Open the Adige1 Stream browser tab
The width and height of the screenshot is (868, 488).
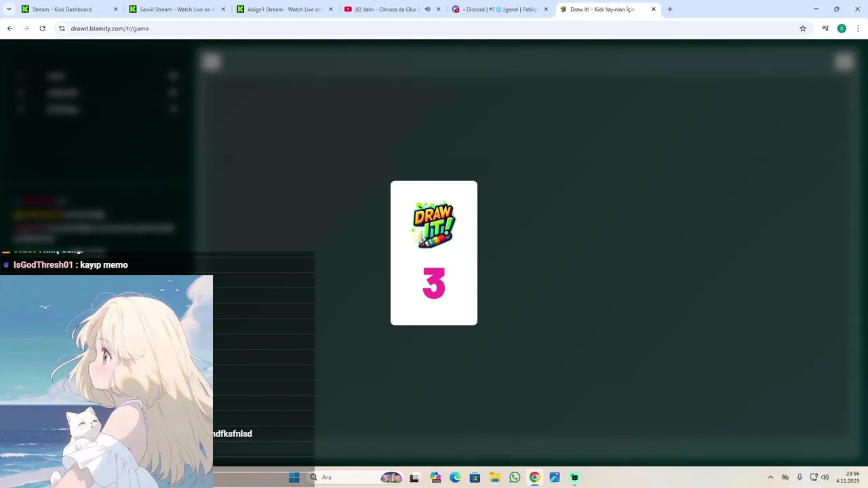(284, 9)
